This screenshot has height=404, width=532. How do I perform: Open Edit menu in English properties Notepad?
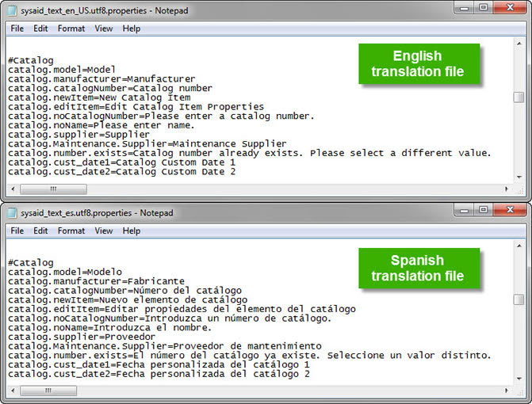40,29
